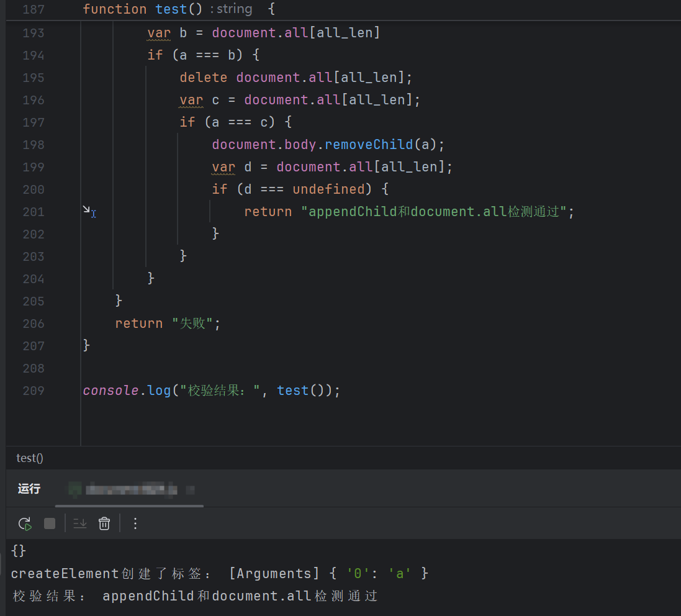Click the undefined keyword on line 200
This screenshot has width=681, height=616.
328,189
